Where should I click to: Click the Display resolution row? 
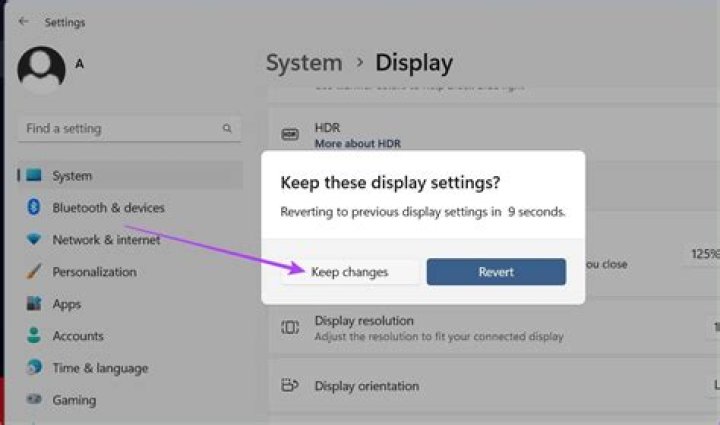tap(494, 328)
